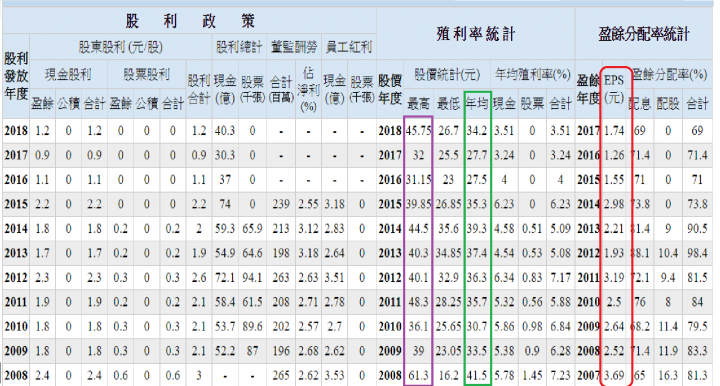Select the highest price cell 39.85
Image resolution: width=720 pixels, height=386 pixels.
[418, 204]
